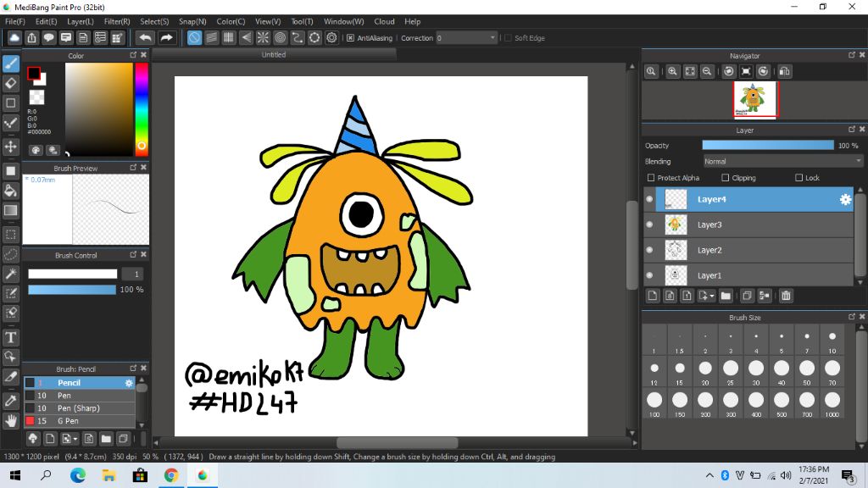The height and width of the screenshot is (488, 868).
Task: Open the Filter menu
Action: [117, 21]
